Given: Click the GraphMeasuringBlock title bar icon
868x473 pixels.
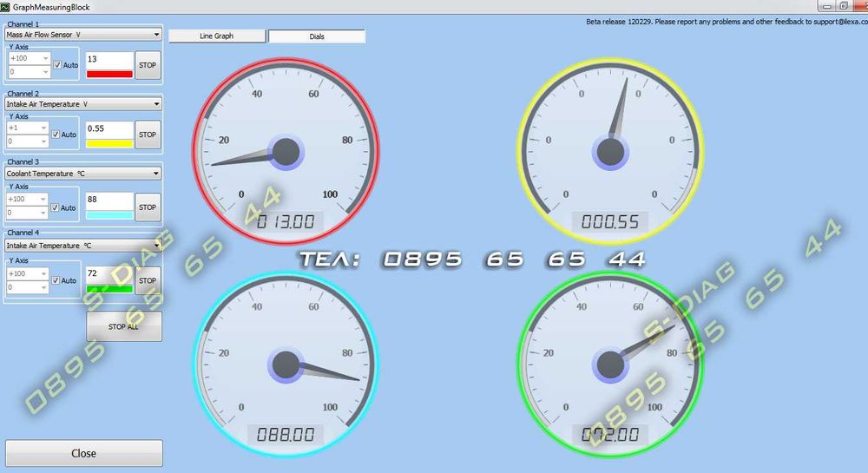Looking at the screenshot, I should click(x=5, y=7).
